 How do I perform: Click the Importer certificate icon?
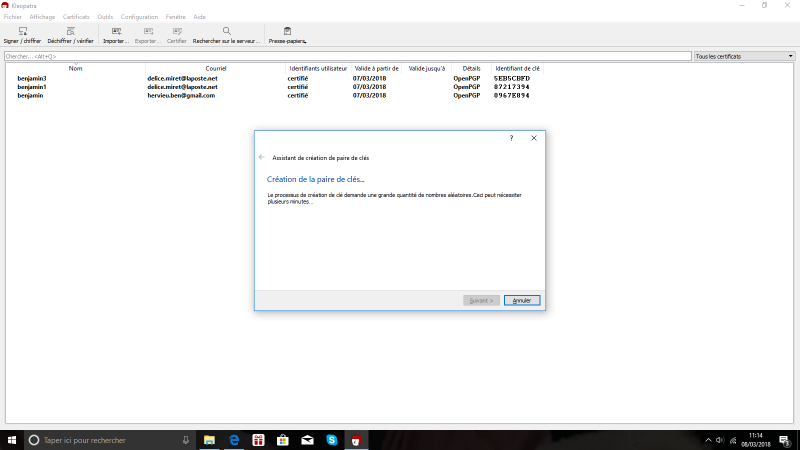(x=116, y=31)
